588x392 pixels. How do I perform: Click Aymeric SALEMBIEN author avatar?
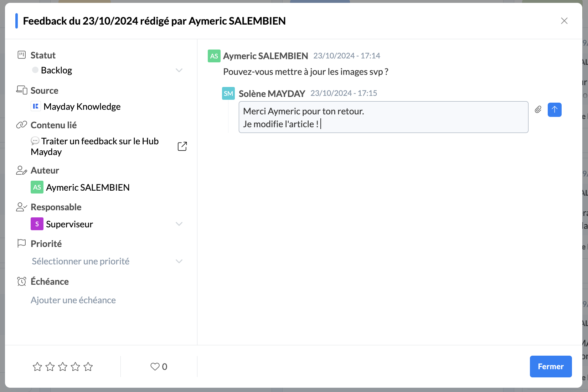[x=37, y=187]
